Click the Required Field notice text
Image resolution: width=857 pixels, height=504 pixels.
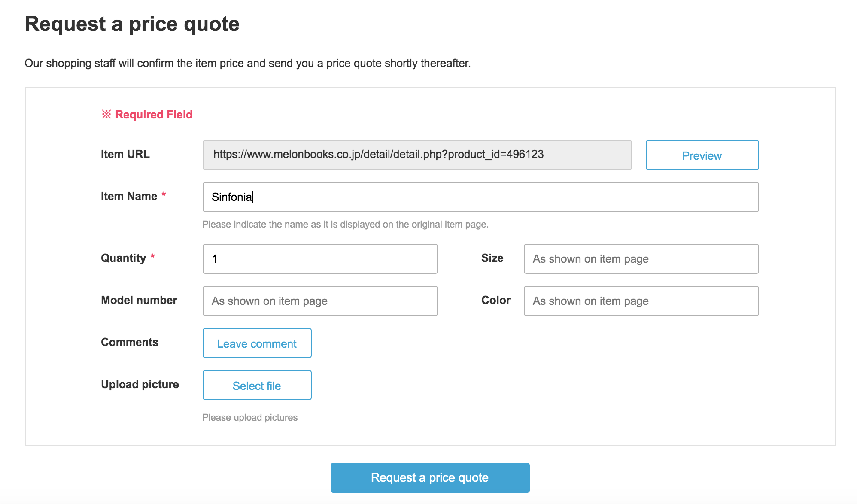tap(147, 115)
